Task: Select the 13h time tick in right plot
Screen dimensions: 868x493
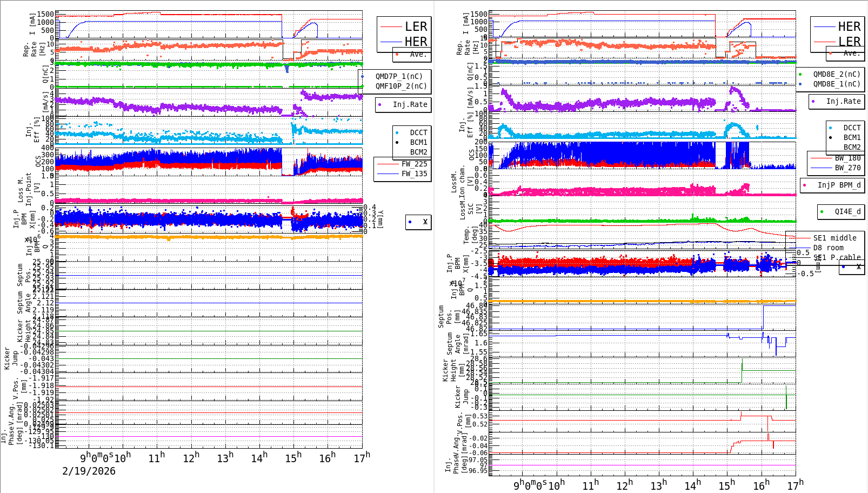Action: [x=658, y=485]
